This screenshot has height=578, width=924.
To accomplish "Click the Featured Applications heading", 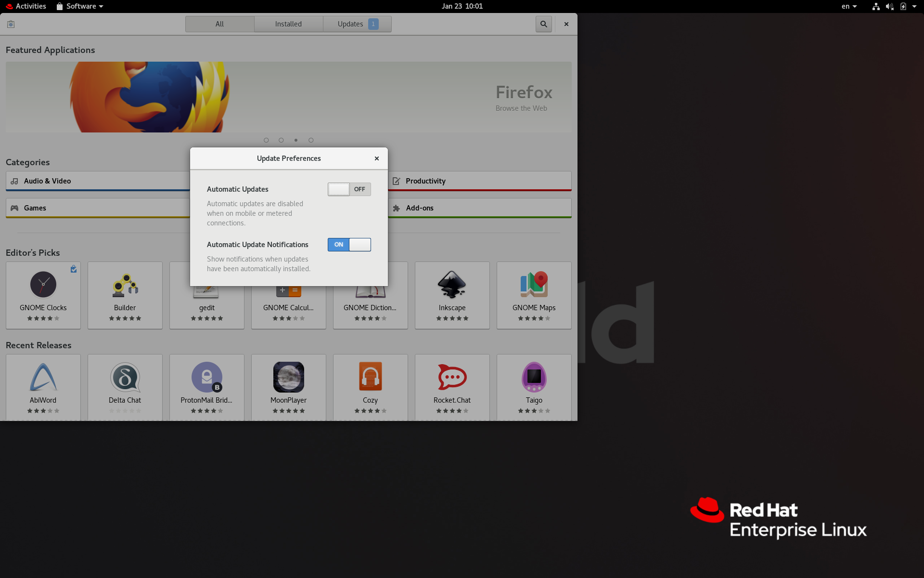I will (x=51, y=50).
